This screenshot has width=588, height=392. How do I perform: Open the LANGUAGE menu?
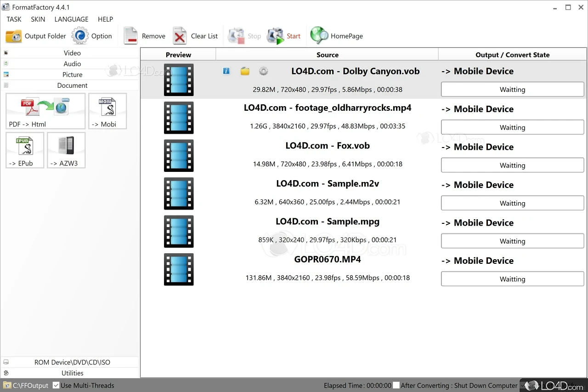click(x=71, y=19)
